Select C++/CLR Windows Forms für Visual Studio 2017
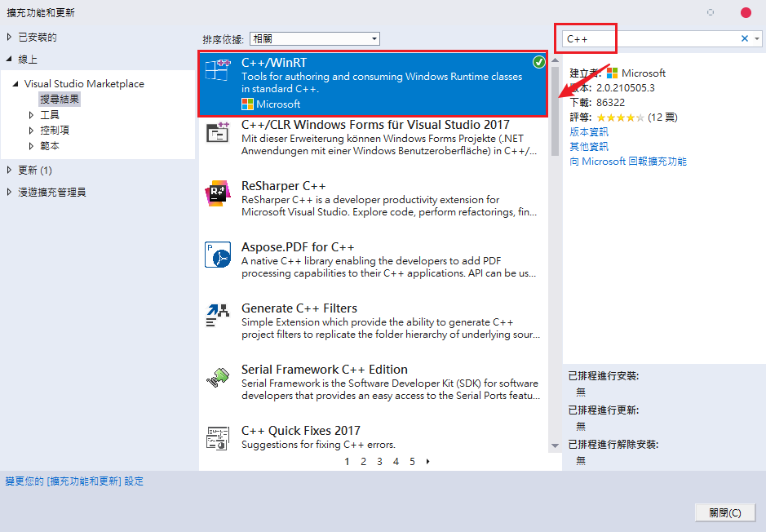766x532 pixels. (375, 125)
